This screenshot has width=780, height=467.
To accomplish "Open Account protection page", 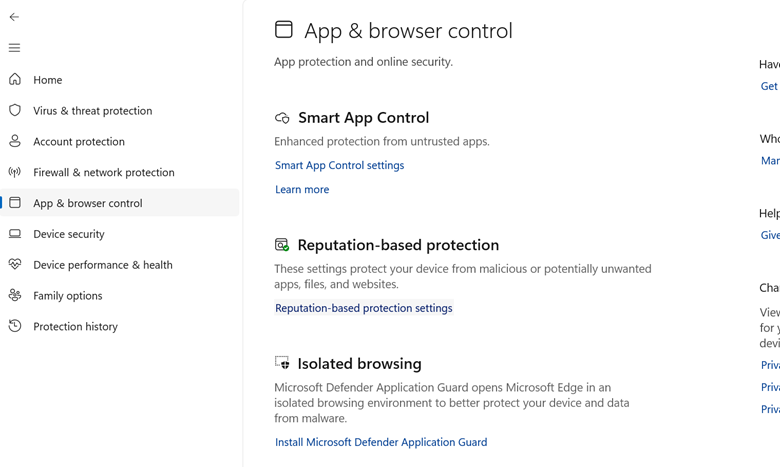I will pos(119,141).
